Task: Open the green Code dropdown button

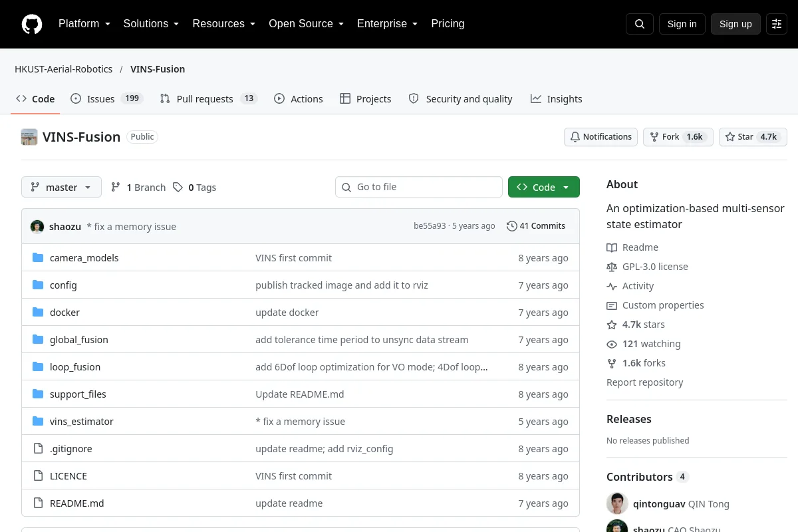Action: click(x=544, y=188)
